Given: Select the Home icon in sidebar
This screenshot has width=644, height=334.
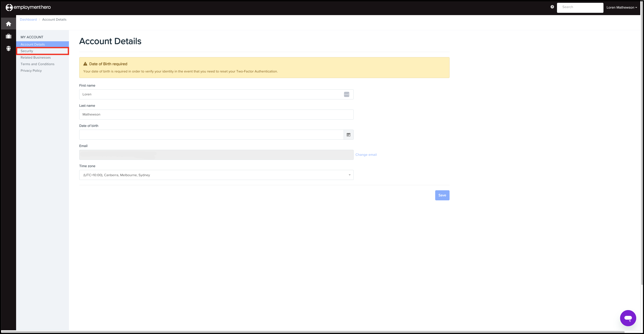Looking at the screenshot, I should (8, 23).
